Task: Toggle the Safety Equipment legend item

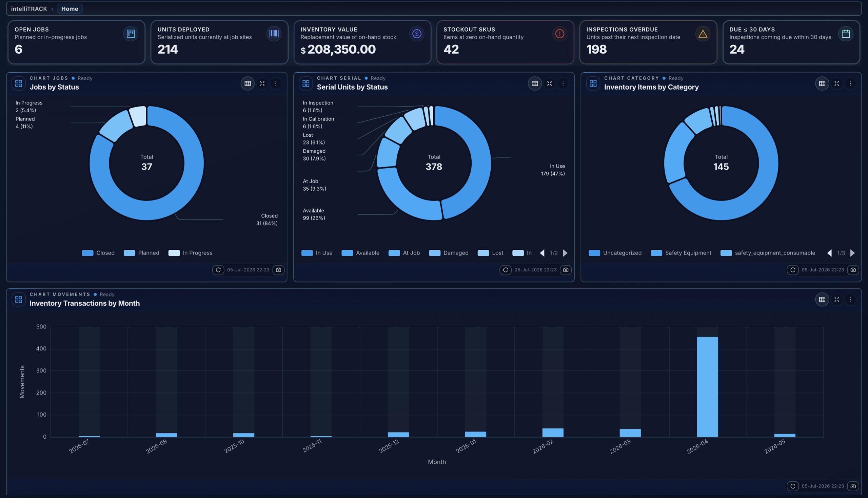Action: tap(681, 253)
